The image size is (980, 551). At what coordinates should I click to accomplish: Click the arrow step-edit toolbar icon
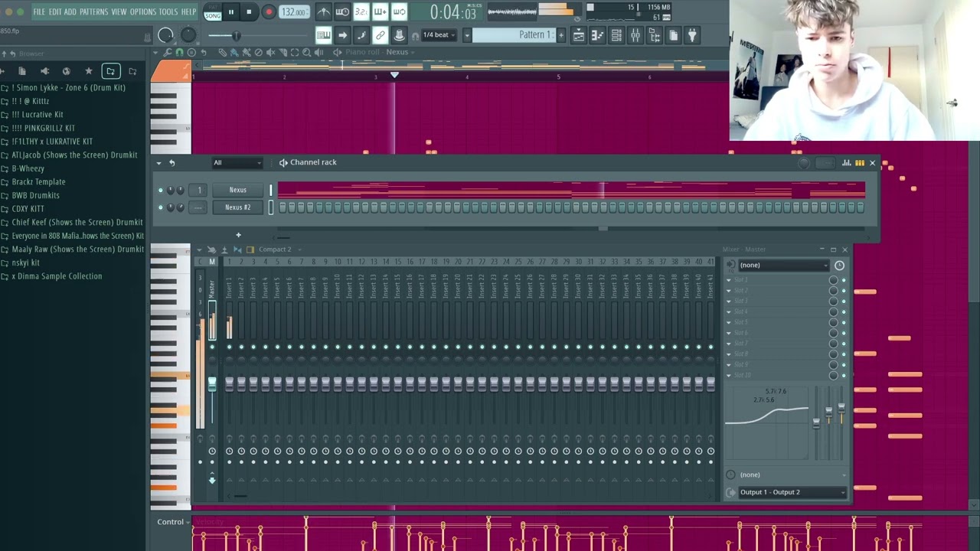pyautogui.click(x=342, y=35)
